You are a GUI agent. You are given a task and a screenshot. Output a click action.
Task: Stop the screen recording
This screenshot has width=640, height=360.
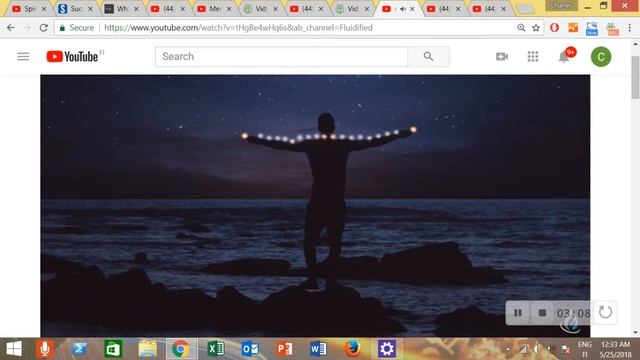(542, 313)
